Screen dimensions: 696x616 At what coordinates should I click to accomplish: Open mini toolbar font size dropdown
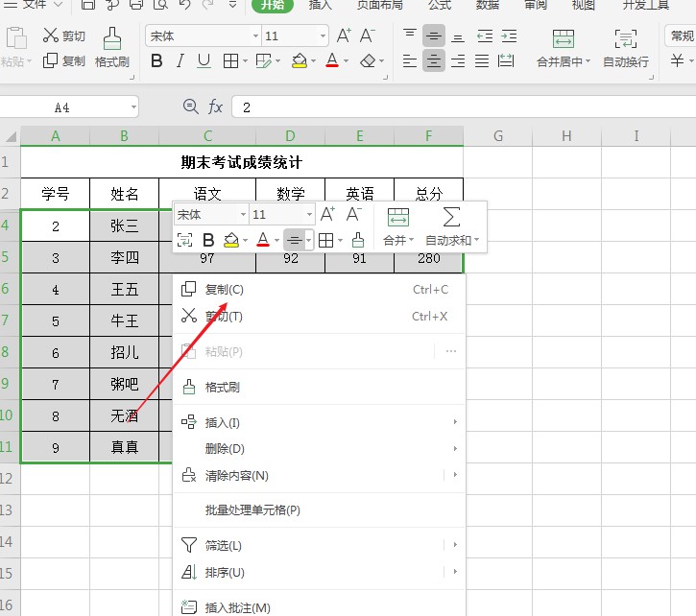(309, 215)
